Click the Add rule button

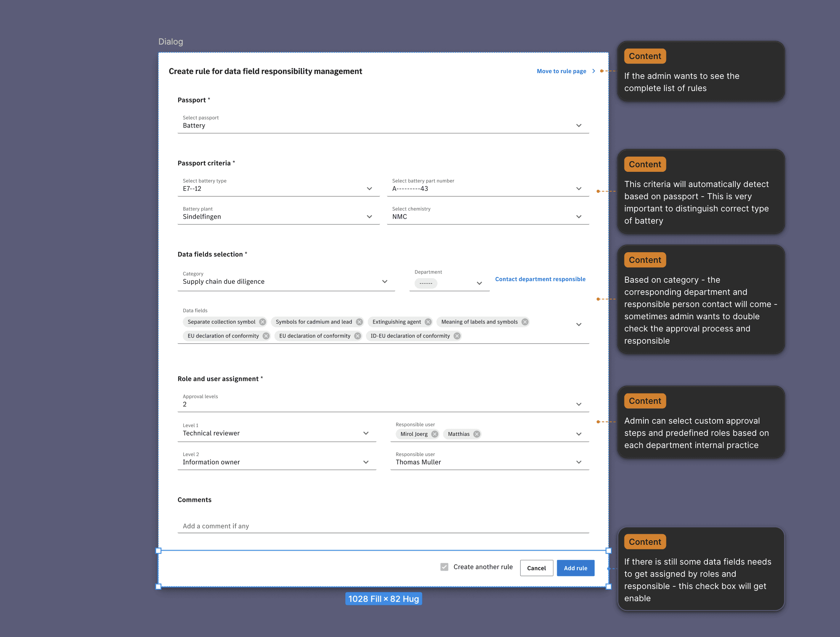coord(575,568)
